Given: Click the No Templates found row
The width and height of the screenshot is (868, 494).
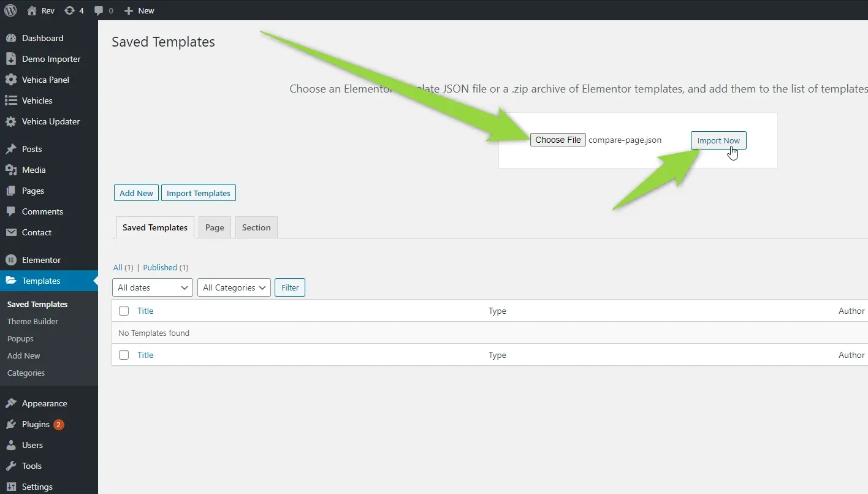Looking at the screenshot, I should pos(490,333).
